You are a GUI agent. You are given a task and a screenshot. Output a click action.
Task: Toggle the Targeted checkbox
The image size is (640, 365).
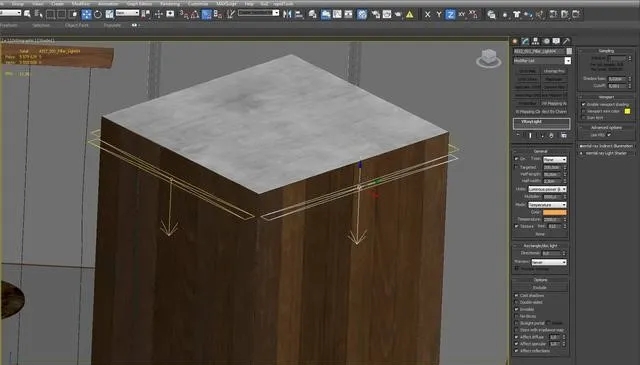pos(516,167)
